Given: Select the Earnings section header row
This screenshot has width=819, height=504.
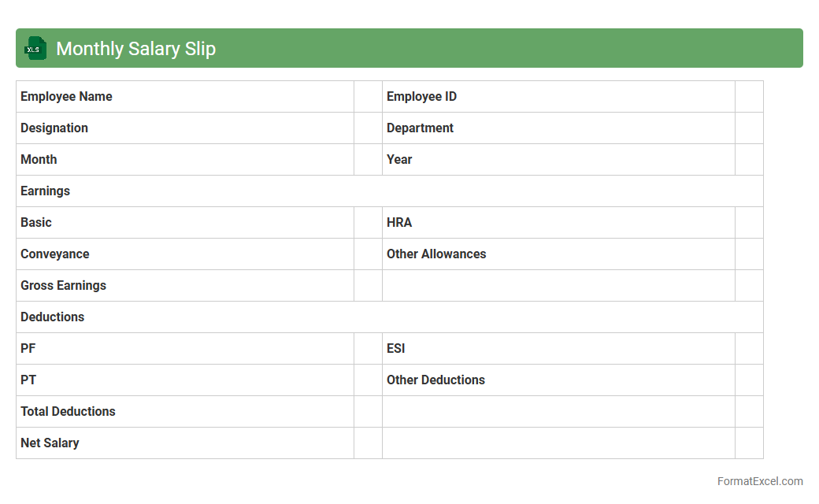Looking at the screenshot, I should 389,191.
